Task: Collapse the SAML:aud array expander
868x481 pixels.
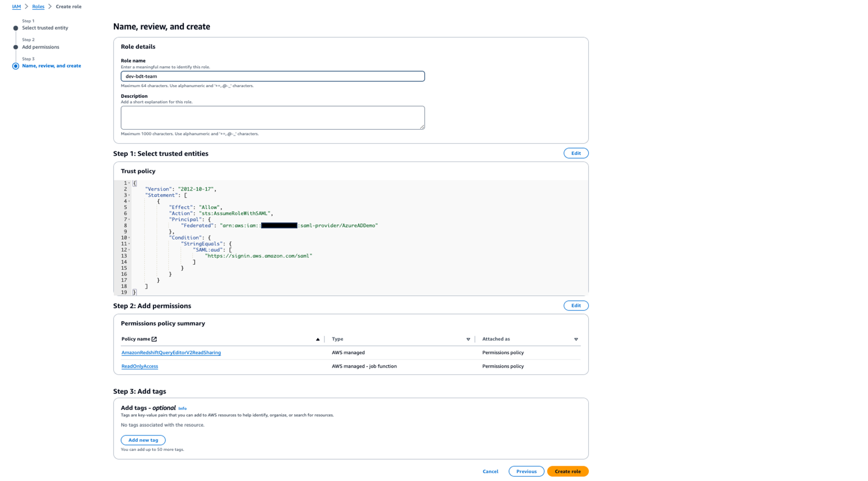Action: pyautogui.click(x=130, y=249)
